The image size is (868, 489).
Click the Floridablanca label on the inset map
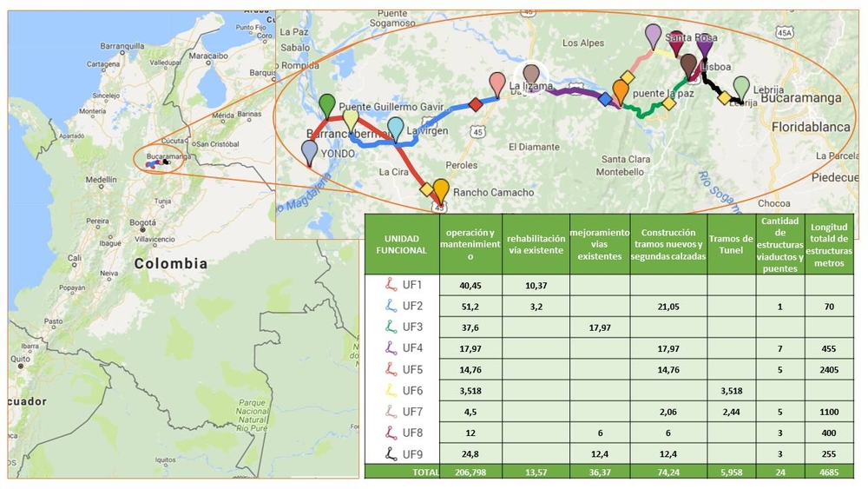coord(811,127)
